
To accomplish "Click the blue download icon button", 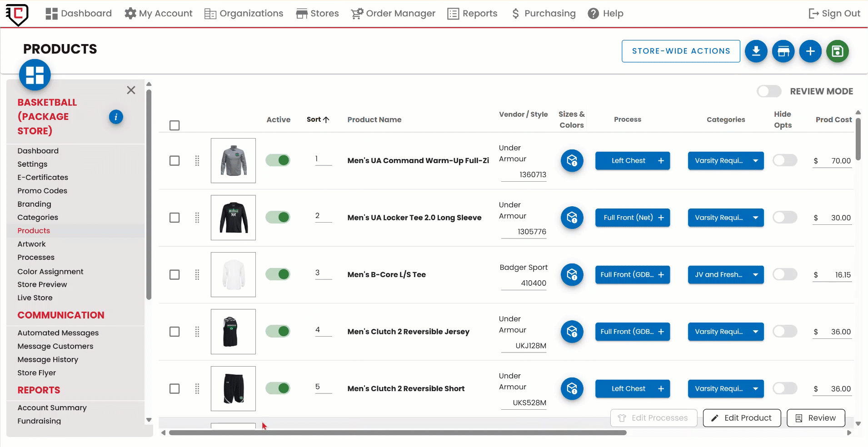I will (x=756, y=51).
